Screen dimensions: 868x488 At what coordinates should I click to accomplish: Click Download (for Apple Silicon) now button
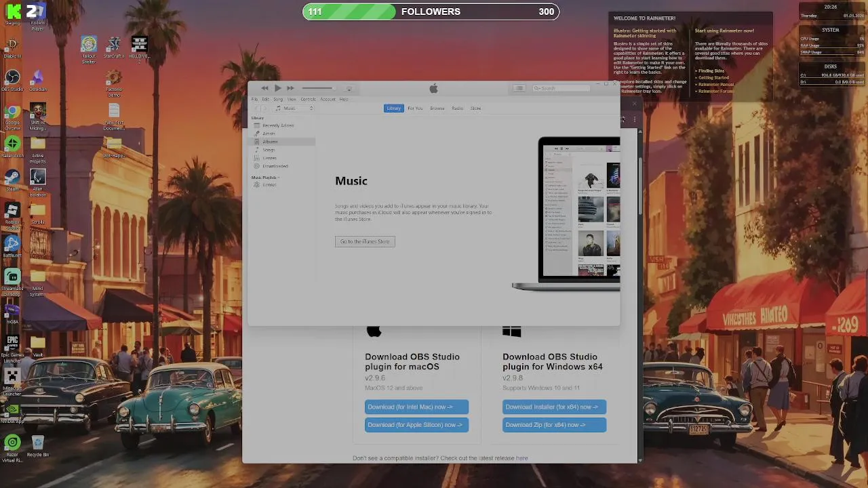416,425
